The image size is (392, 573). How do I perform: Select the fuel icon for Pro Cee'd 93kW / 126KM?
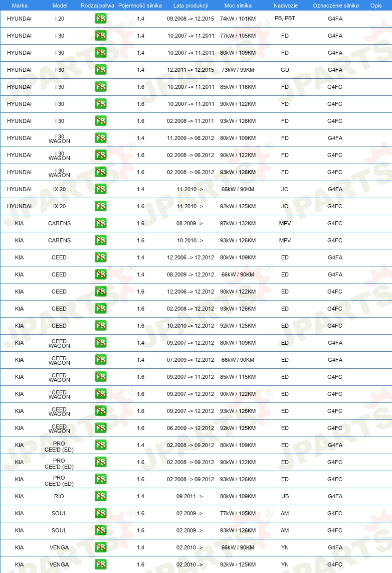pyautogui.click(x=100, y=479)
